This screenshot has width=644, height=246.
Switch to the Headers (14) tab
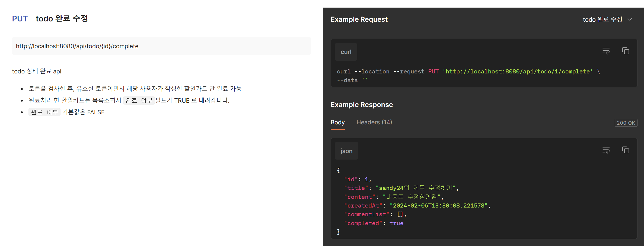tap(374, 122)
